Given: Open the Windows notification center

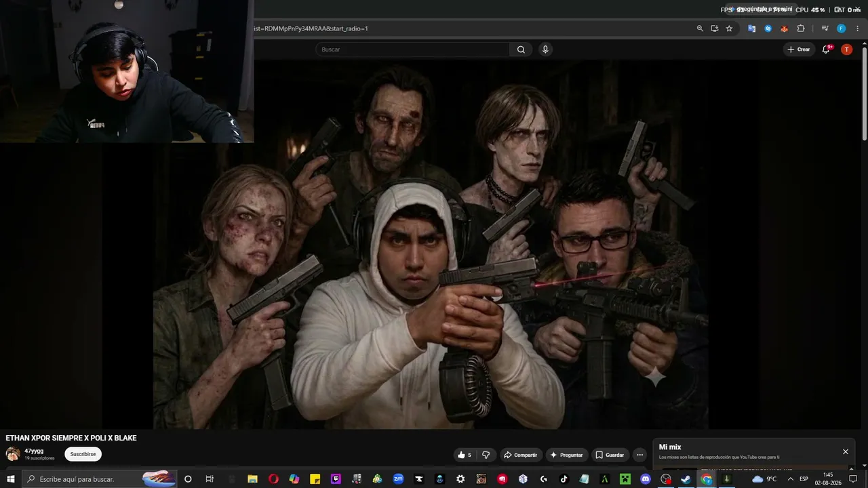Looking at the screenshot, I should (x=853, y=479).
